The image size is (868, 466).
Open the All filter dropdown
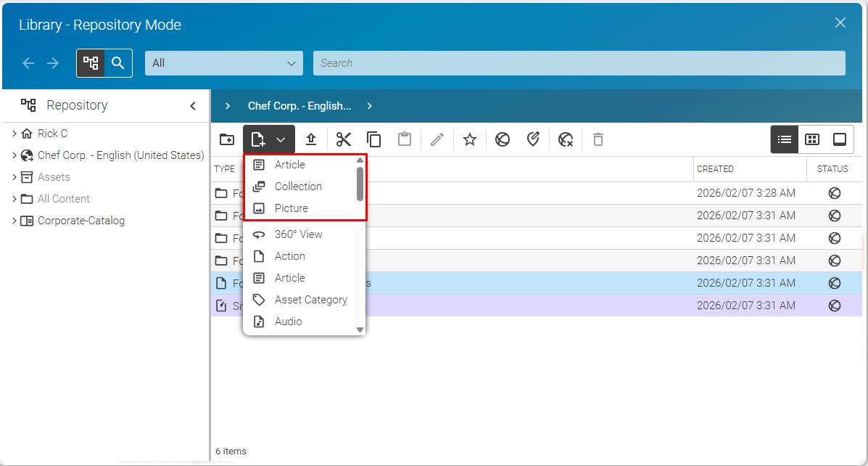(223, 63)
